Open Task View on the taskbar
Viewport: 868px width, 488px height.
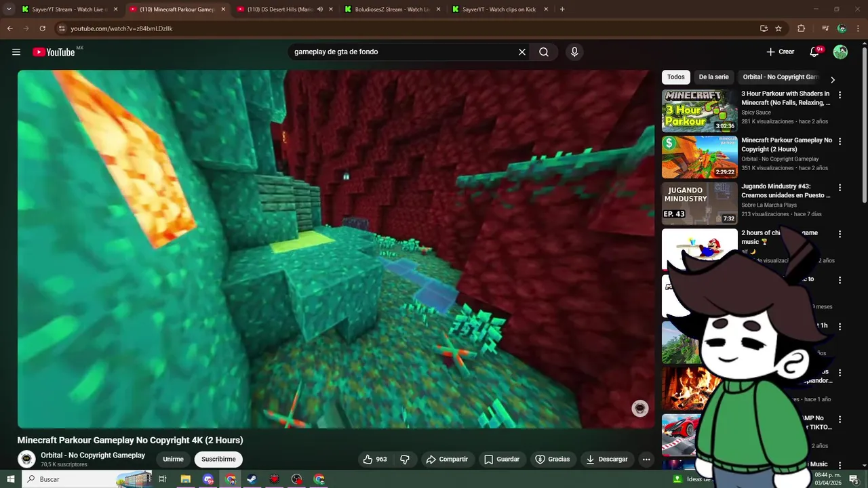point(163,479)
